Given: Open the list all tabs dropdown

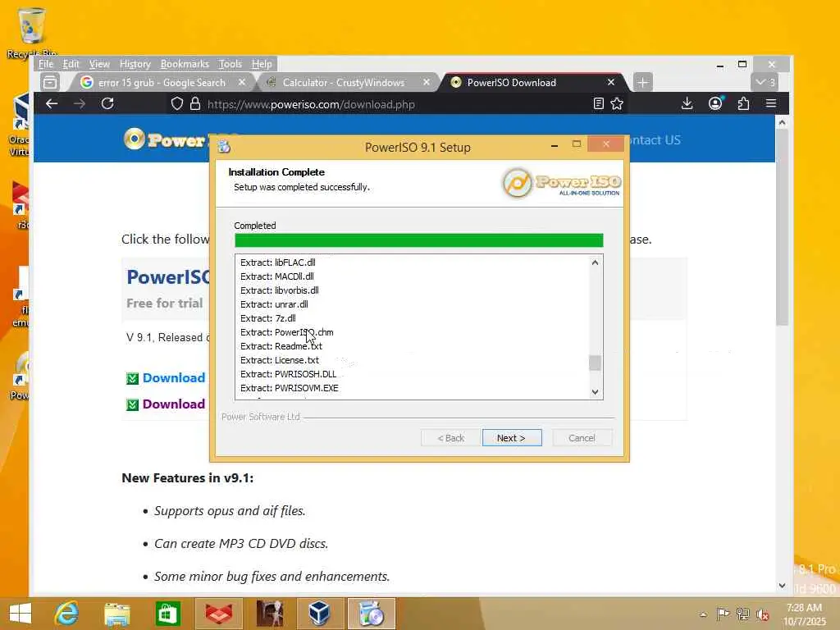Looking at the screenshot, I should (x=765, y=82).
